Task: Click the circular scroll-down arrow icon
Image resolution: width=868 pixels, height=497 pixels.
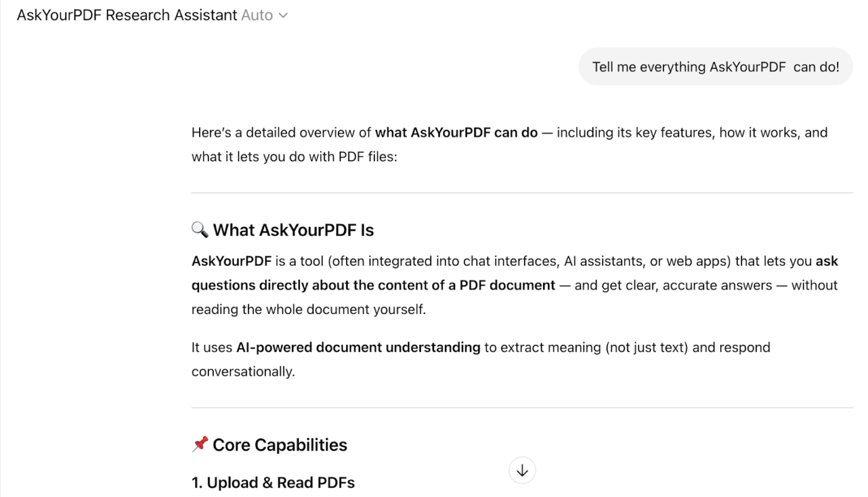Action: 522,470
